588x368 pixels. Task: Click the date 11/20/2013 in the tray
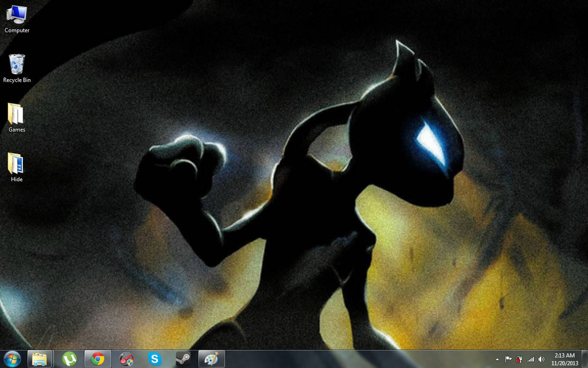(565, 363)
